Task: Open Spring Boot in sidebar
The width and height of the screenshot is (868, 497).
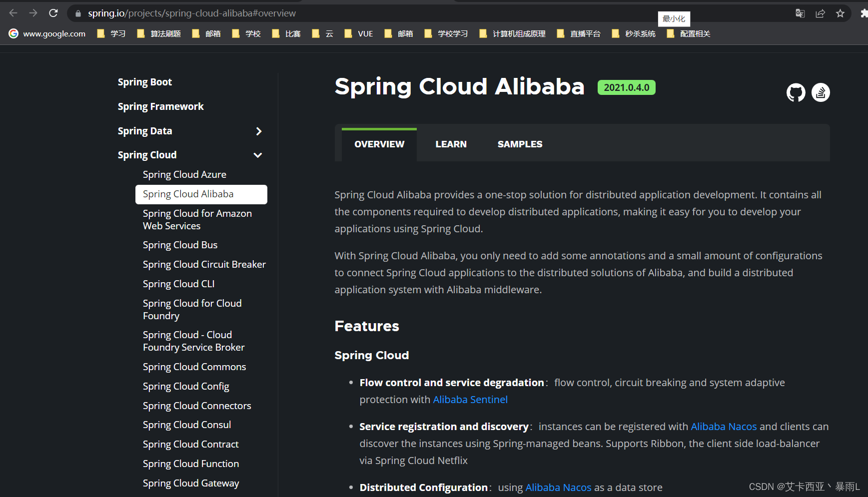Action: [x=145, y=82]
